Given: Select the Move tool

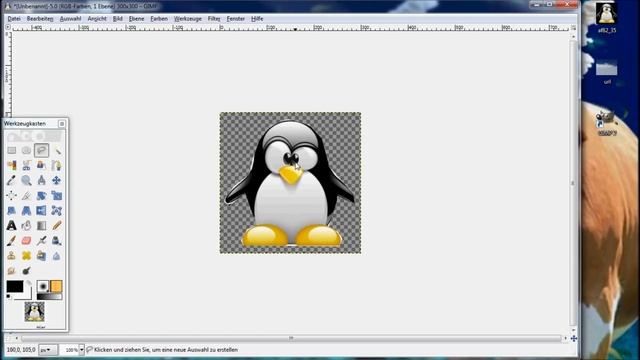Looking at the screenshot, I should tap(57, 180).
